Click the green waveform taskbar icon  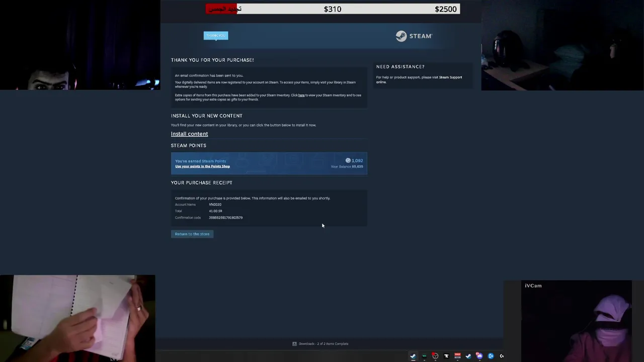(x=424, y=356)
